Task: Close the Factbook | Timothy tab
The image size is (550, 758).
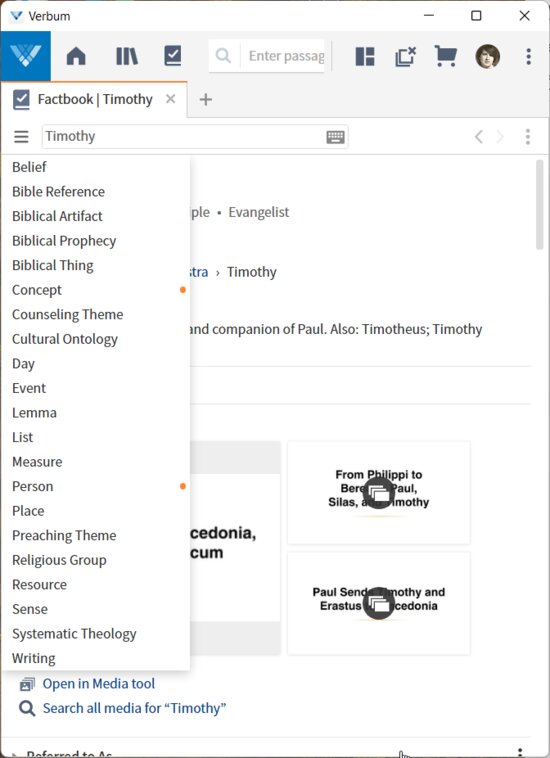Action: (171, 99)
